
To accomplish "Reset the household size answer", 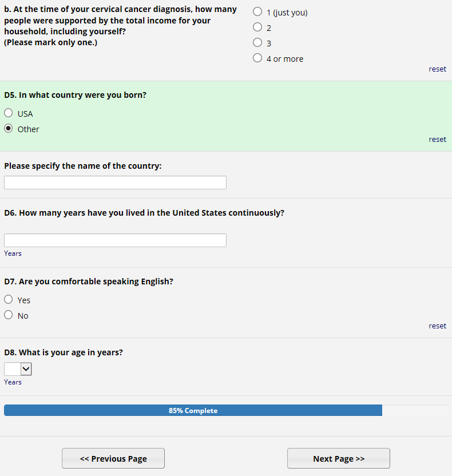I will click(437, 69).
